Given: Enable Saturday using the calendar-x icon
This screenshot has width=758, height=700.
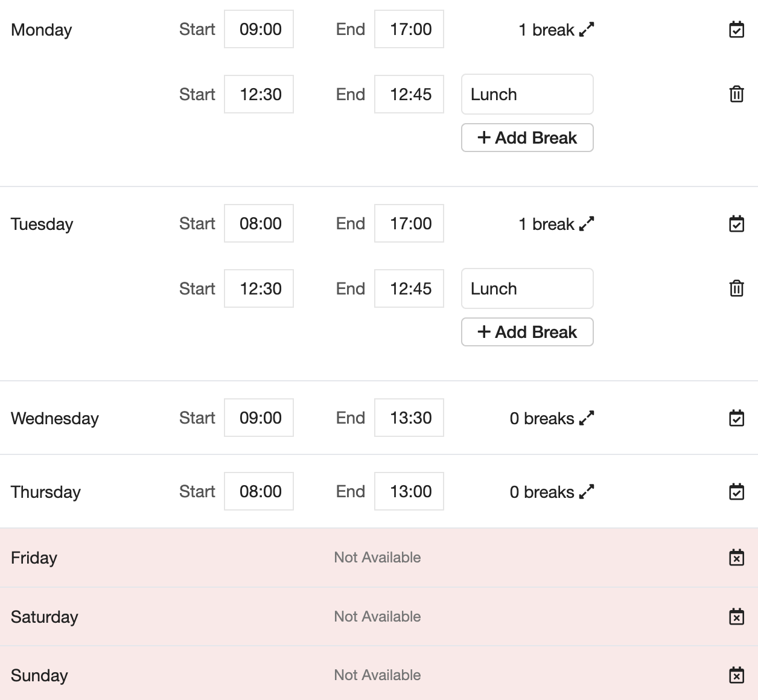Looking at the screenshot, I should point(736,617).
